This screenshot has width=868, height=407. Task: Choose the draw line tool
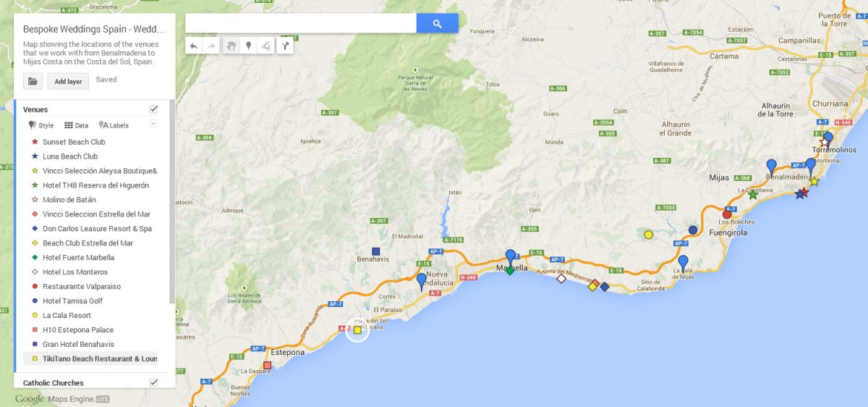click(x=265, y=46)
